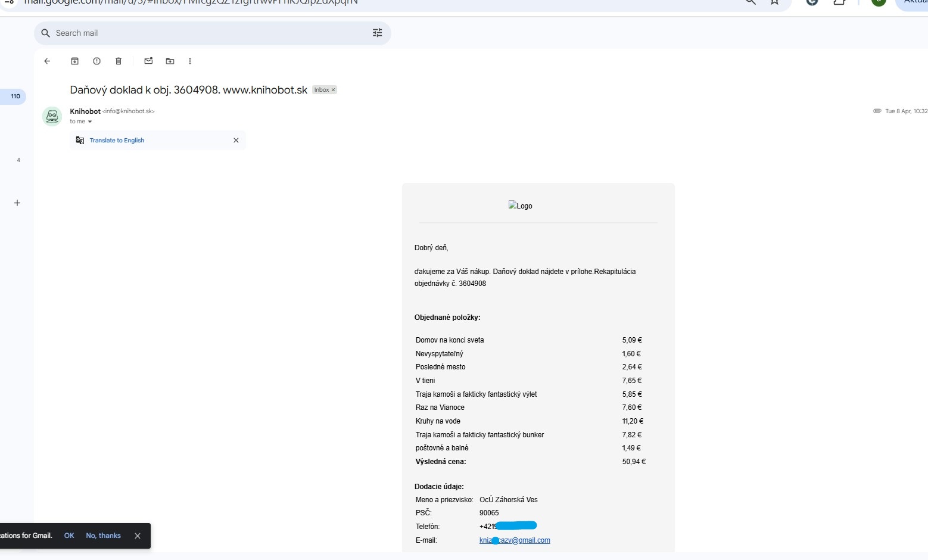Delete this email with the trash icon
Screen dimensions: 928x560
click(x=119, y=61)
